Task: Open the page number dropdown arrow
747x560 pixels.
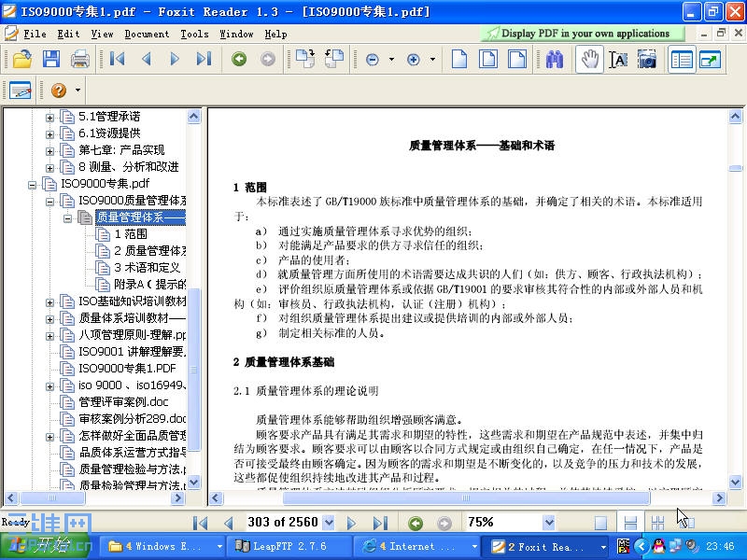Action: click(329, 523)
